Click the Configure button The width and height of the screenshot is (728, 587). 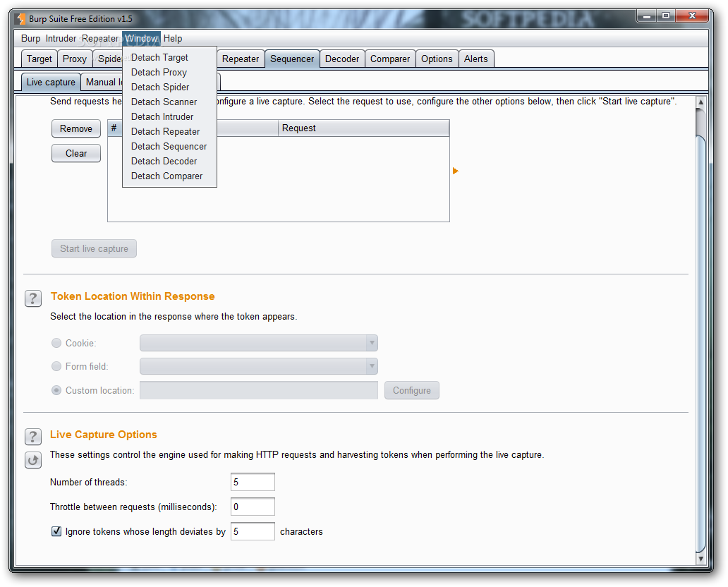pyautogui.click(x=412, y=390)
